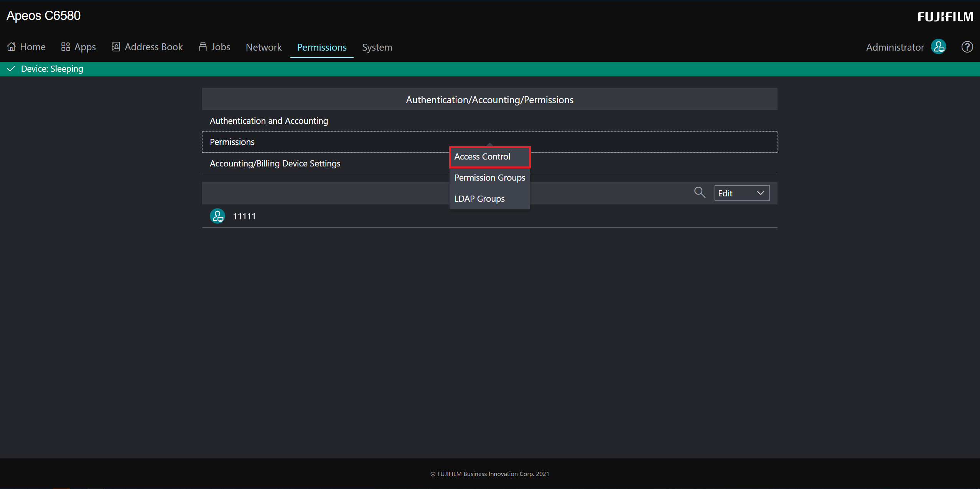The width and height of the screenshot is (980, 489).
Task: Click the Apps grid icon
Action: pyautogui.click(x=66, y=47)
